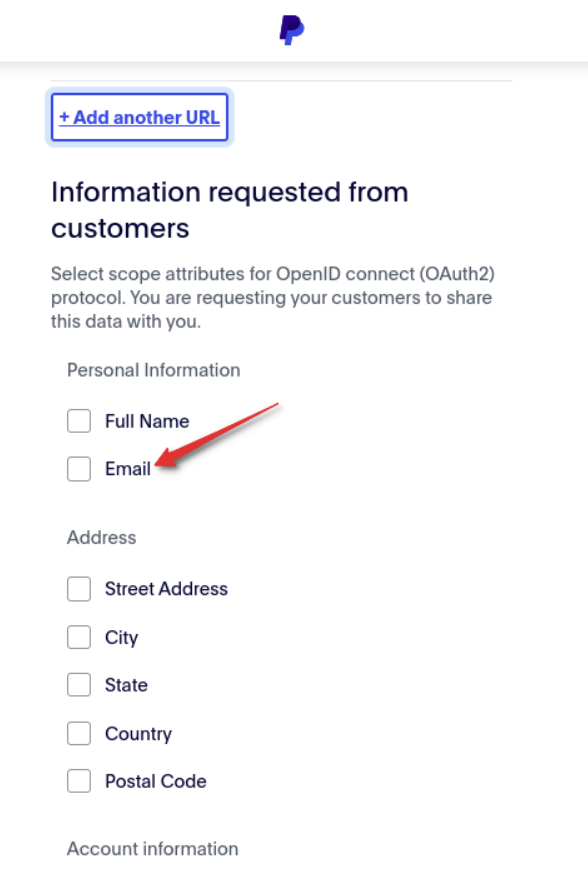Click the Add another URL link
This screenshot has width=588, height=871.
click(139, 117)
